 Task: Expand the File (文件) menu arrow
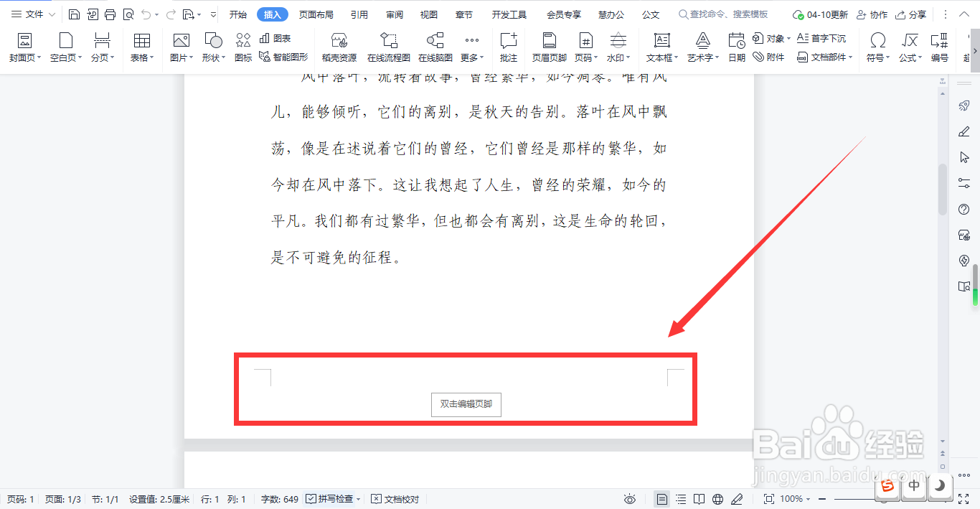click(x=52, y=14)
